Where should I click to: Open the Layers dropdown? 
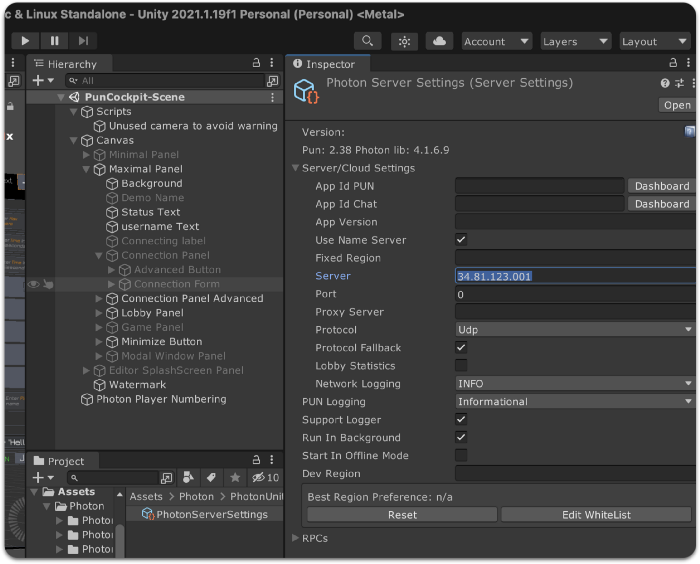[x=575, y=42]
